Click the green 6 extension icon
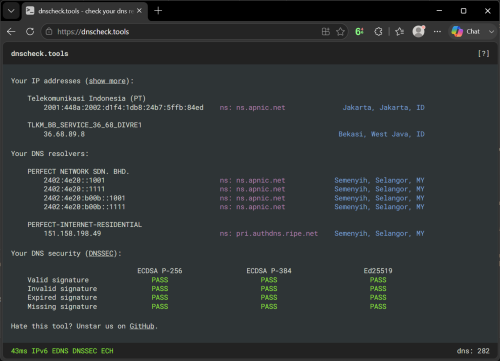This screenshot has width=500, height=361. click(x=359, y=32)
